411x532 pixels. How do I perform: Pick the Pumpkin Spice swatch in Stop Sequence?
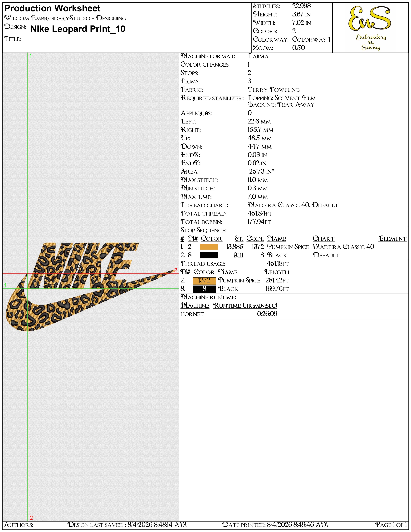tap(209, 247)
